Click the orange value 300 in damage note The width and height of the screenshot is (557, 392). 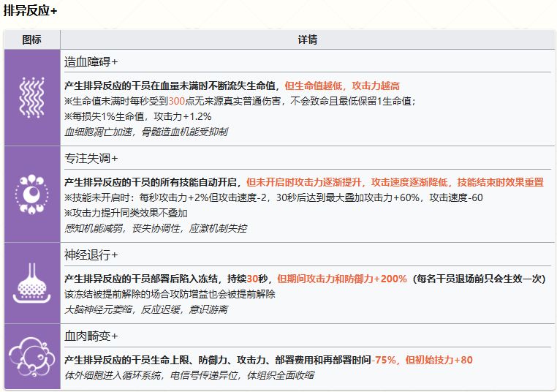click(177, 101)
